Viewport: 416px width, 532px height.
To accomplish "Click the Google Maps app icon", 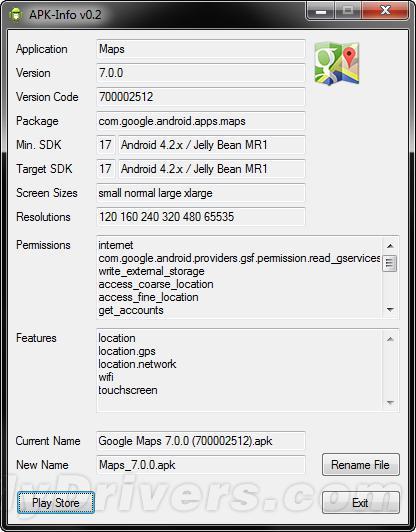I will point(337,63).
